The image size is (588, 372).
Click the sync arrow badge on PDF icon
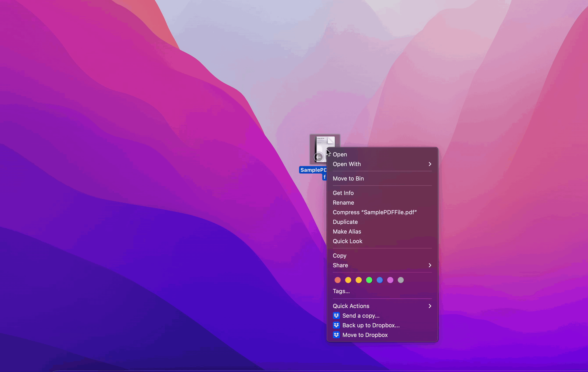click(x=318, y=157)
